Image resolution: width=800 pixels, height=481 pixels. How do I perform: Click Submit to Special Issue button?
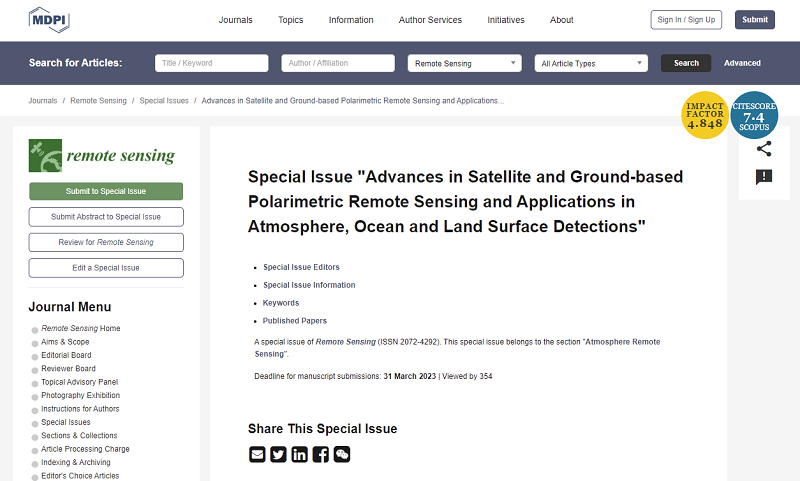(x=106, y=191)
